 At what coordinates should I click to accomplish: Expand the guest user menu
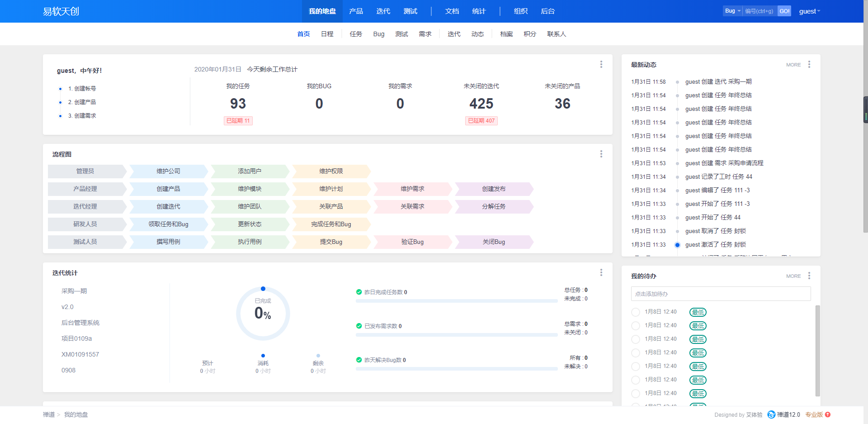click(809, 11)
